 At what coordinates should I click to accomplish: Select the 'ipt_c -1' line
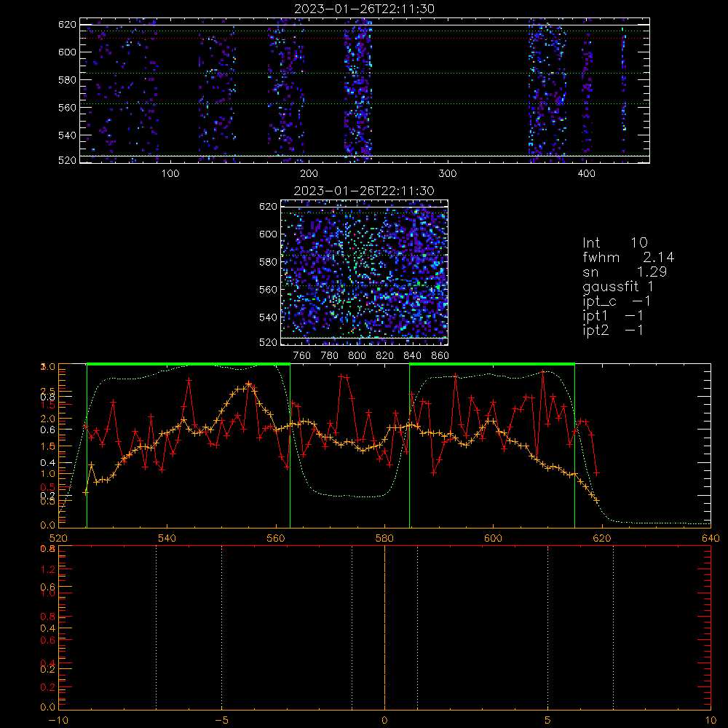click(x=617, y=301)
